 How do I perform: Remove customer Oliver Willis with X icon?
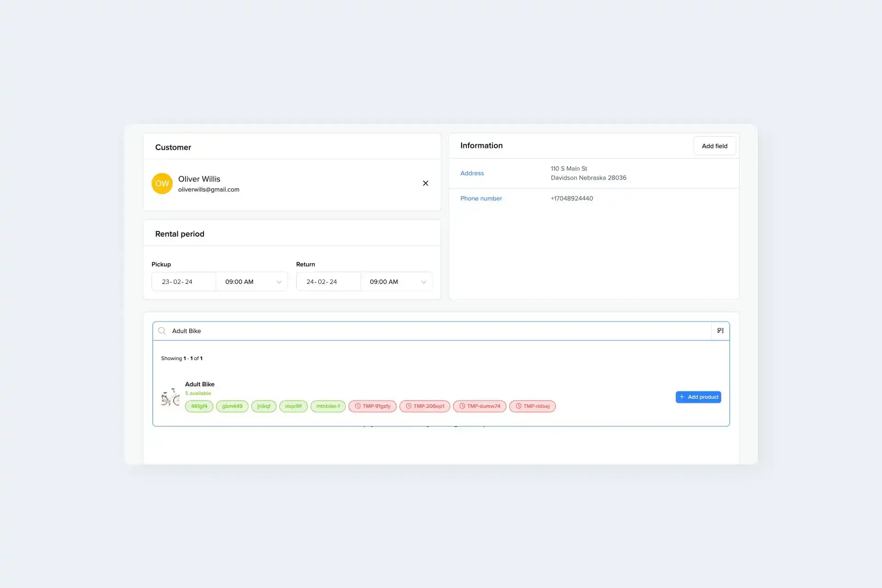pos(425,183)
